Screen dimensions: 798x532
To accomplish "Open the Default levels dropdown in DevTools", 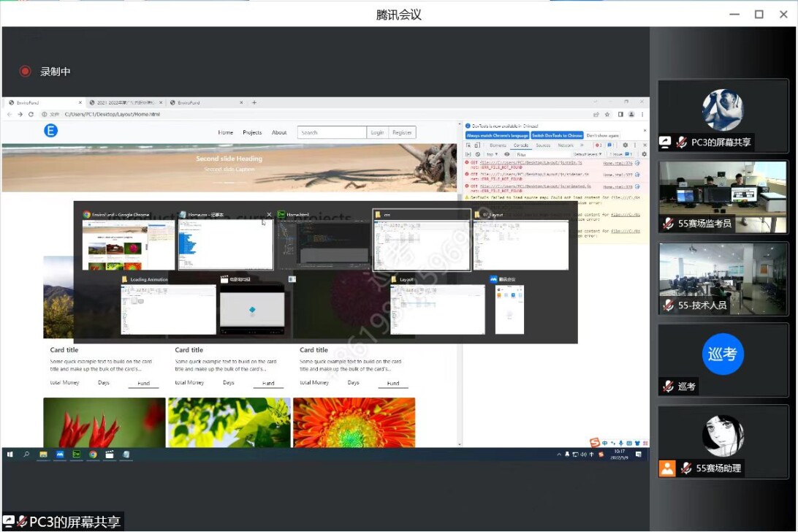I will tap(588, 154).
